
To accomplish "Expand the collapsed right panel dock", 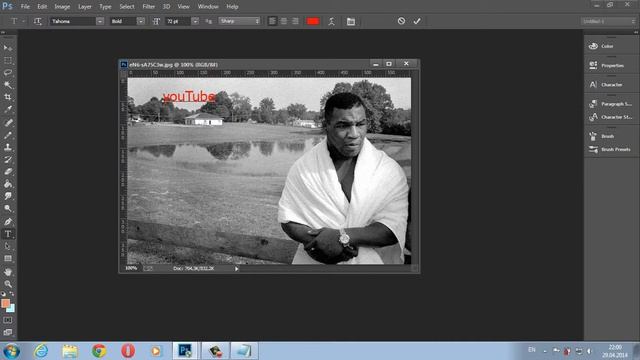I will coord(636,32).
